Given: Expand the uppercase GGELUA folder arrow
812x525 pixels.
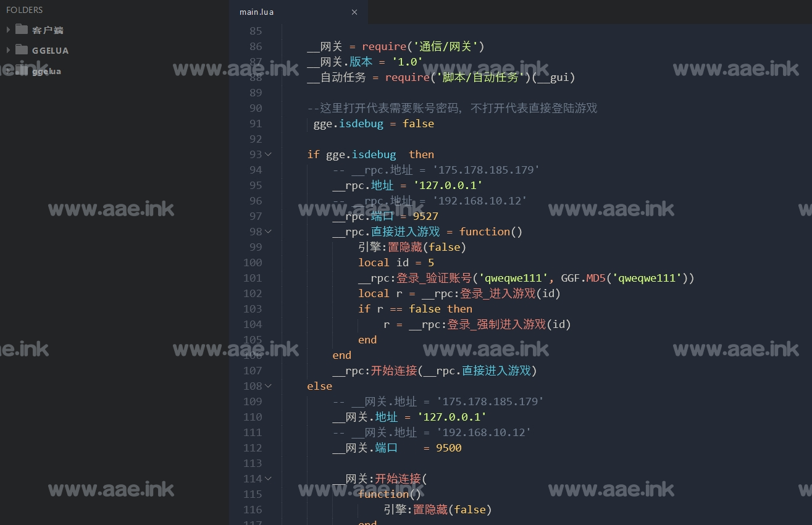Looking at the screenshot, I should [8, 50].
